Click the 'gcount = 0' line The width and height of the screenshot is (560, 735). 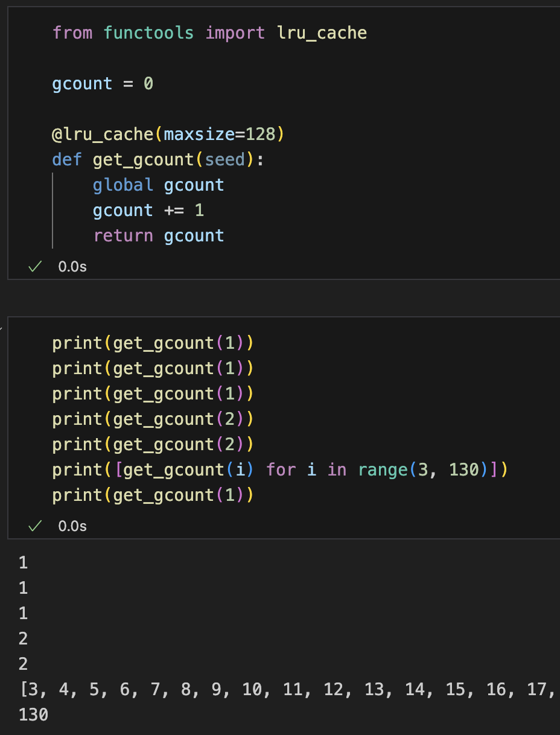click(103, 83)
